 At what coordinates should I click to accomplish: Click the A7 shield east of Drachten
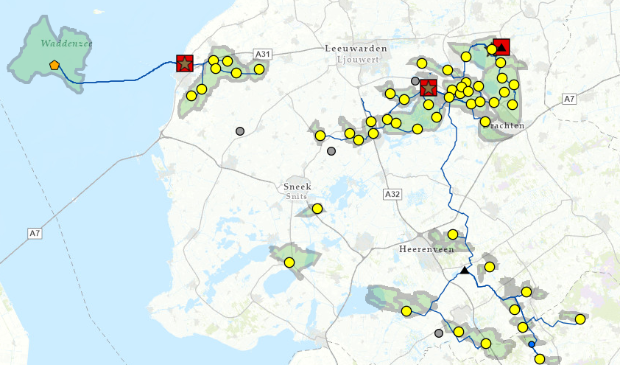(569, 99)
